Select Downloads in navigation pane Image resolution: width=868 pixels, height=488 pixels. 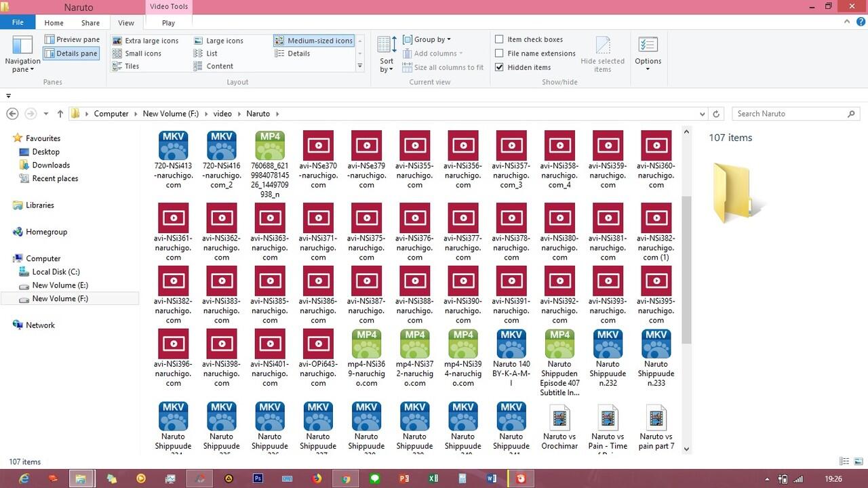tap(51, 165)
